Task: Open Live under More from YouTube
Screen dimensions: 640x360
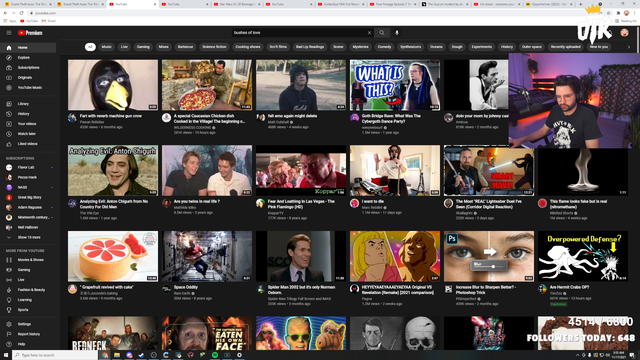Action: (x=28, y=280)
